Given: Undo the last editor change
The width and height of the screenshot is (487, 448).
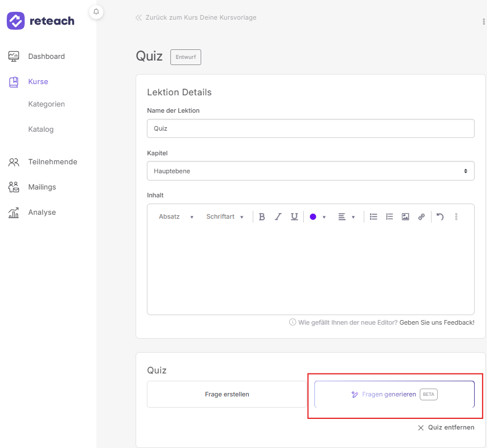Looking at the screenshot, I should (440, 216).
